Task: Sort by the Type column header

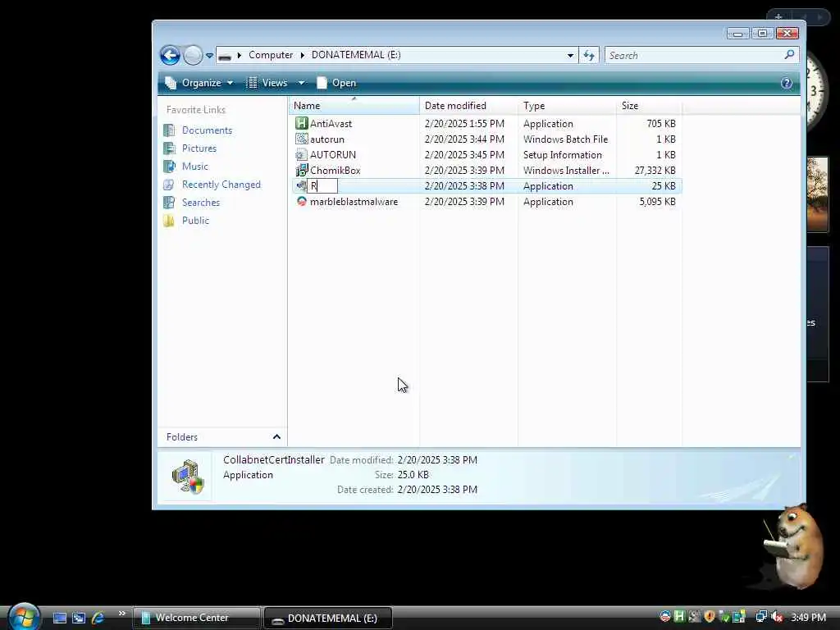Action: pos(567,106)
